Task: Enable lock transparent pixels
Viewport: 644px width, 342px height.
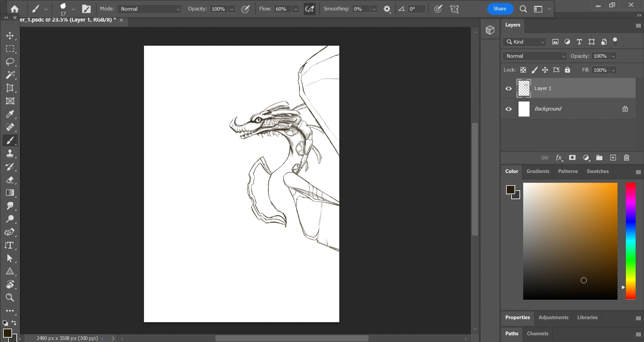Action: pyautogui.click(x=524, y=70)
